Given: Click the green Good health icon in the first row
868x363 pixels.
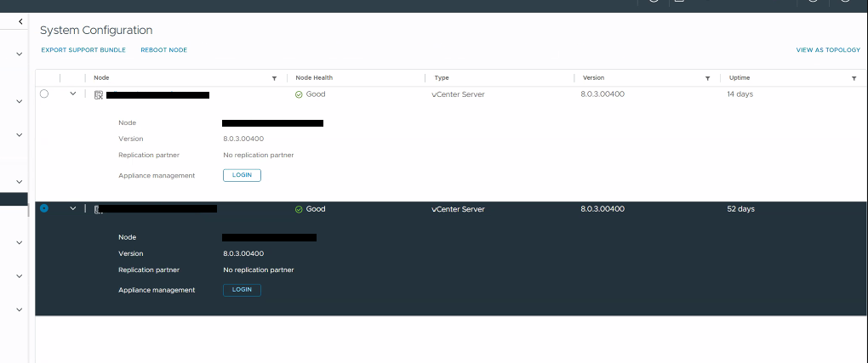Looking at the screenshot, I should pos(299,94).
